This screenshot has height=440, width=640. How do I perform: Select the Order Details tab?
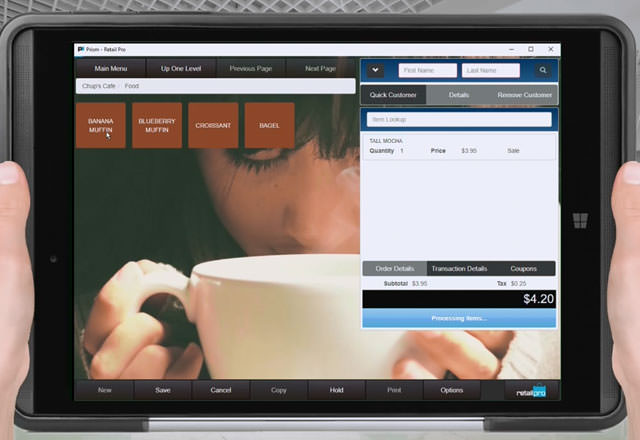[394, 268]
